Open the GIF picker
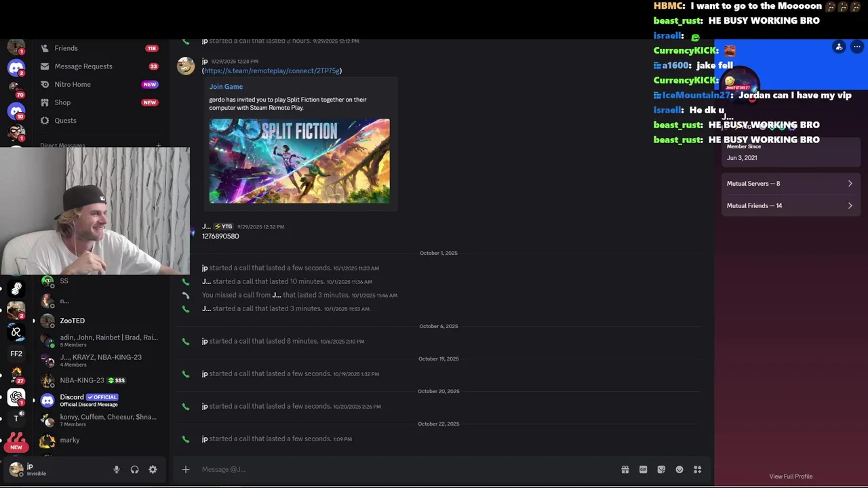 tap(643, 469)
